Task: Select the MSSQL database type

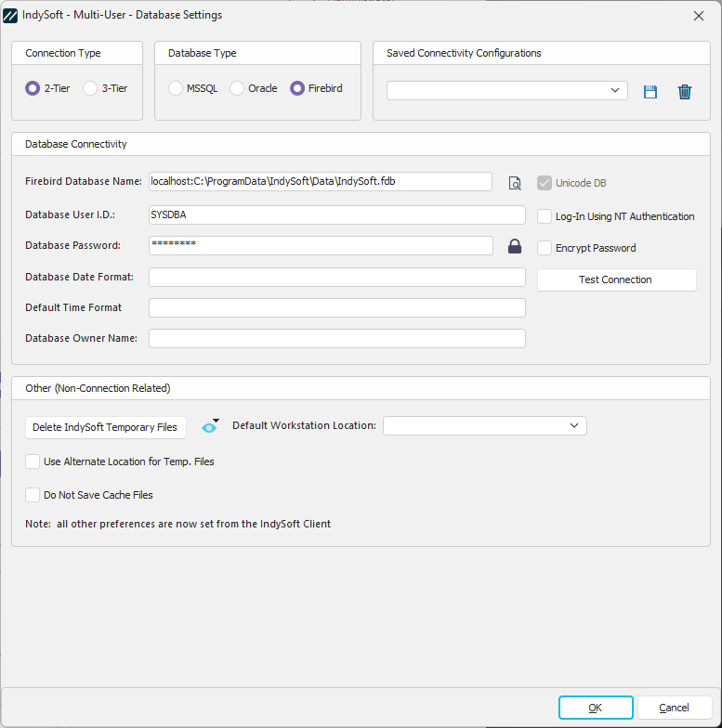Action: 176,88
